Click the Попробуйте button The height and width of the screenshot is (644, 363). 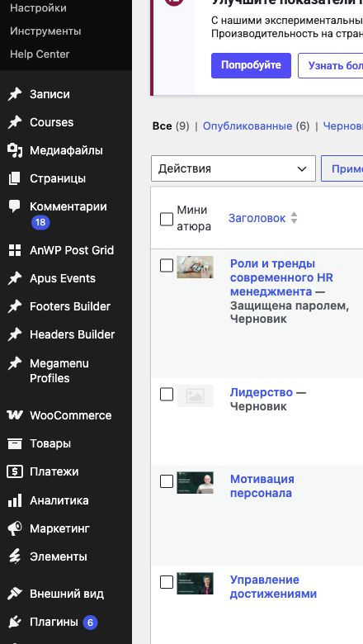click(251, 65)
